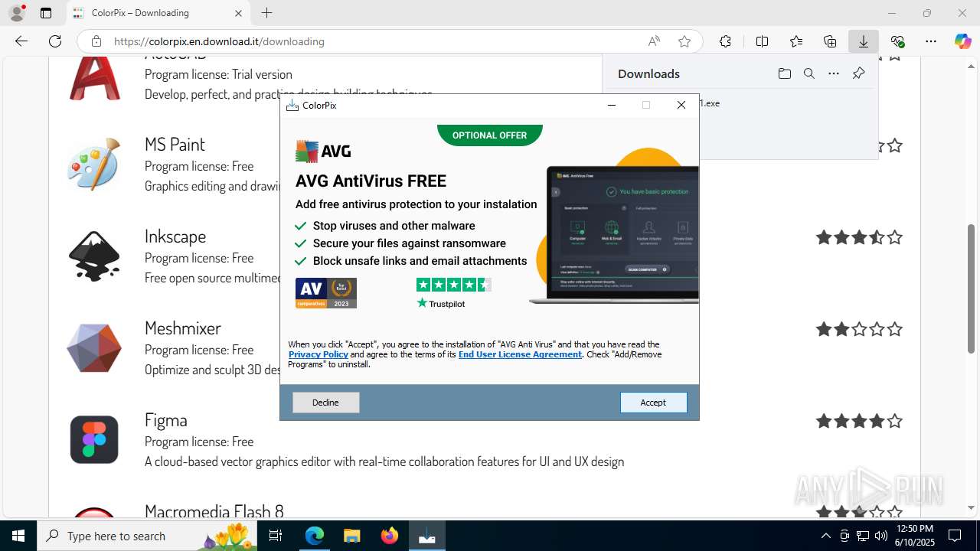The image size is (980, 551).
Task: Toggle the Downloads toolbar button
Action: point(864,41)
